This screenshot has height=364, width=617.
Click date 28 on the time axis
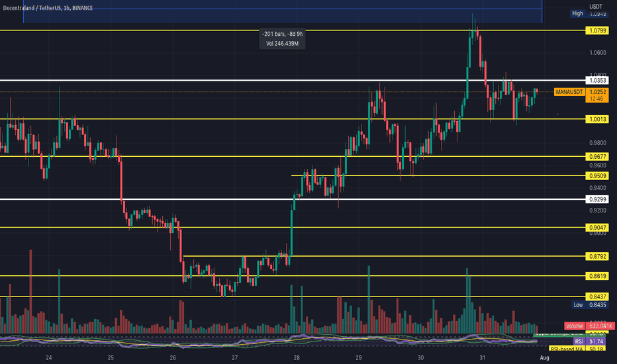(297, 357)
